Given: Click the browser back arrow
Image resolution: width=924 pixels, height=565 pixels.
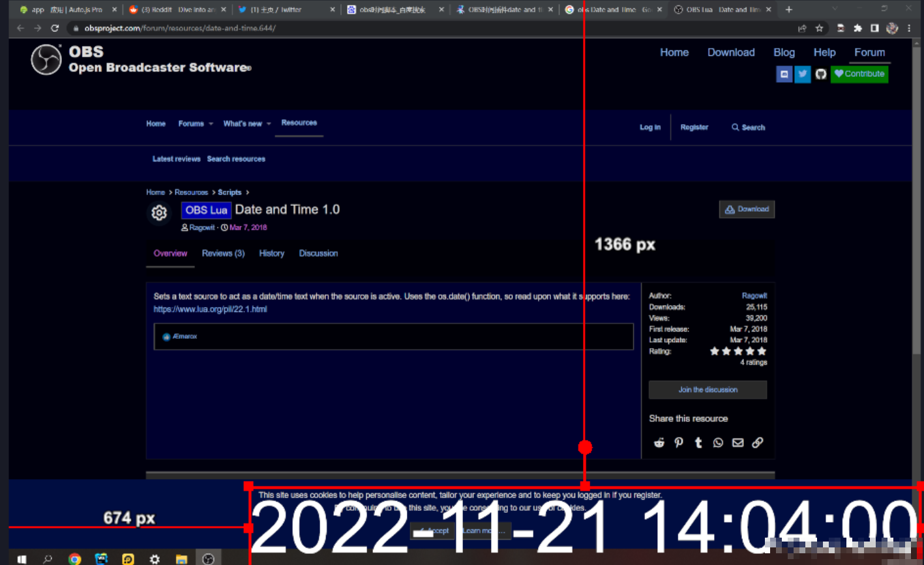Looking at the screenshot, I should [20, 29].
